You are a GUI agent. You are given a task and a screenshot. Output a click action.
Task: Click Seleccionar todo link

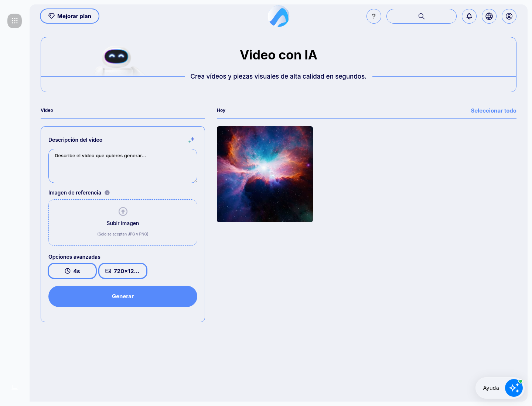click(494, 111)
